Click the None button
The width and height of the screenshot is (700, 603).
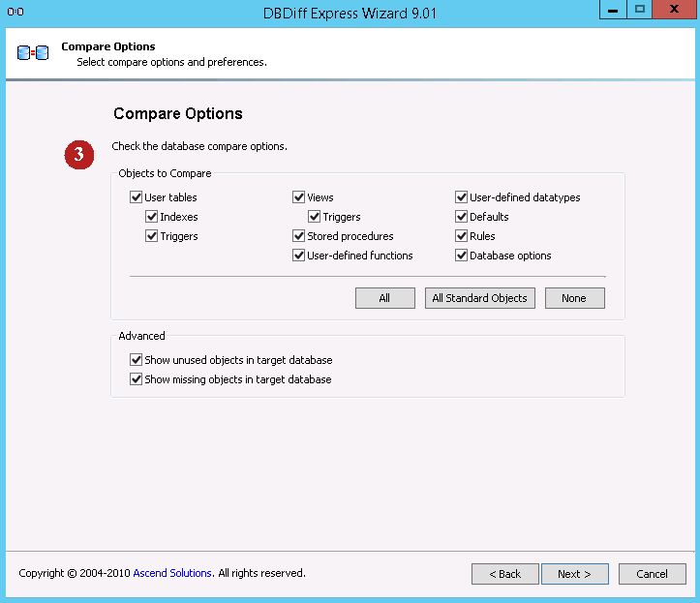tap(574, 298)
